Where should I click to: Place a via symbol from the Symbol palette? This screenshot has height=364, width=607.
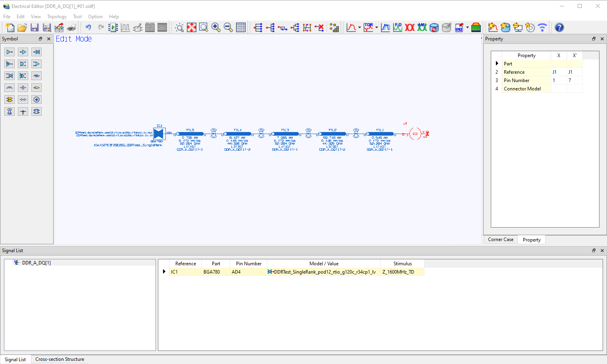point(9,111)
